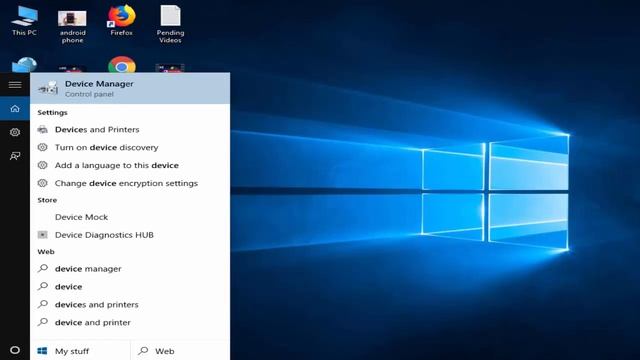Click the Settings section header
Image resolution: width=640 pixels, height=360 pixels.
52,113
